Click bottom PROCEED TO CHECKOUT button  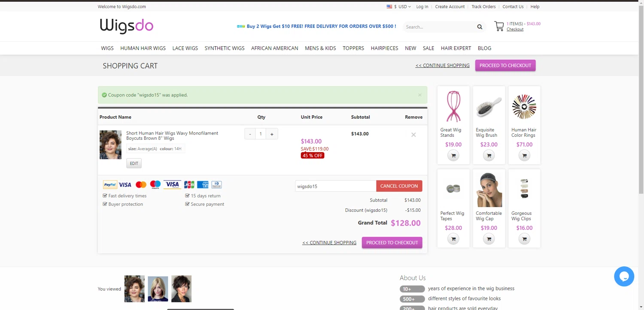(392, 243)
